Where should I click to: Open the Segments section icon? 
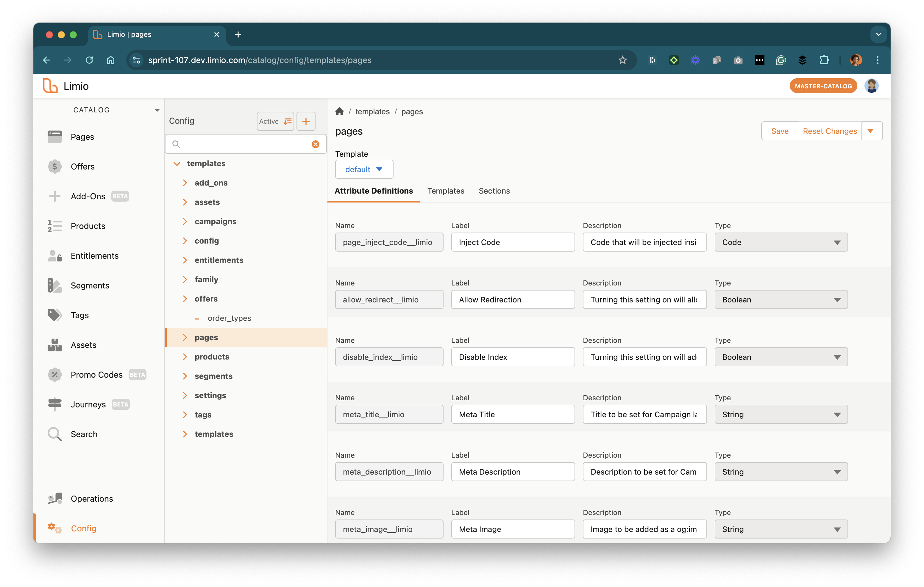click(x=54, y=285)
